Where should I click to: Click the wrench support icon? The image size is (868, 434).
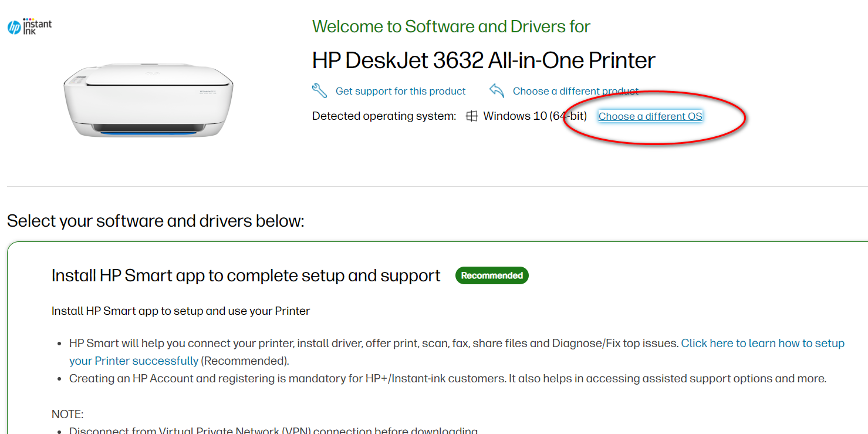click(x=319, y=90)
